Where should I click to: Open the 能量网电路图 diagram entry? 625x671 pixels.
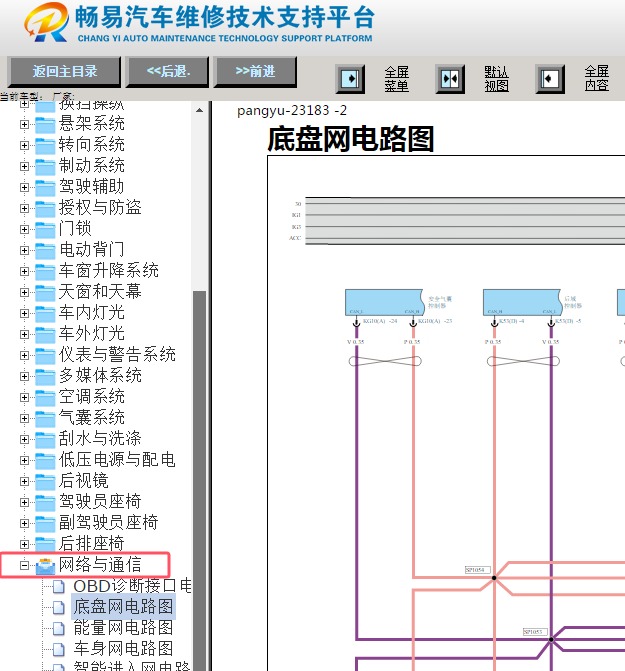tap(123, 628)
